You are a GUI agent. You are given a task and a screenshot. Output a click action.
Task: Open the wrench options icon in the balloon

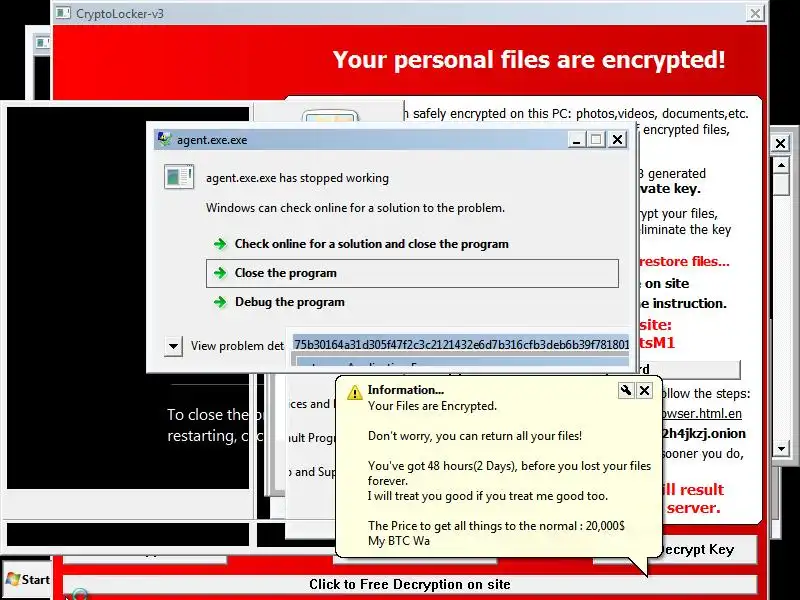point(626,391)
